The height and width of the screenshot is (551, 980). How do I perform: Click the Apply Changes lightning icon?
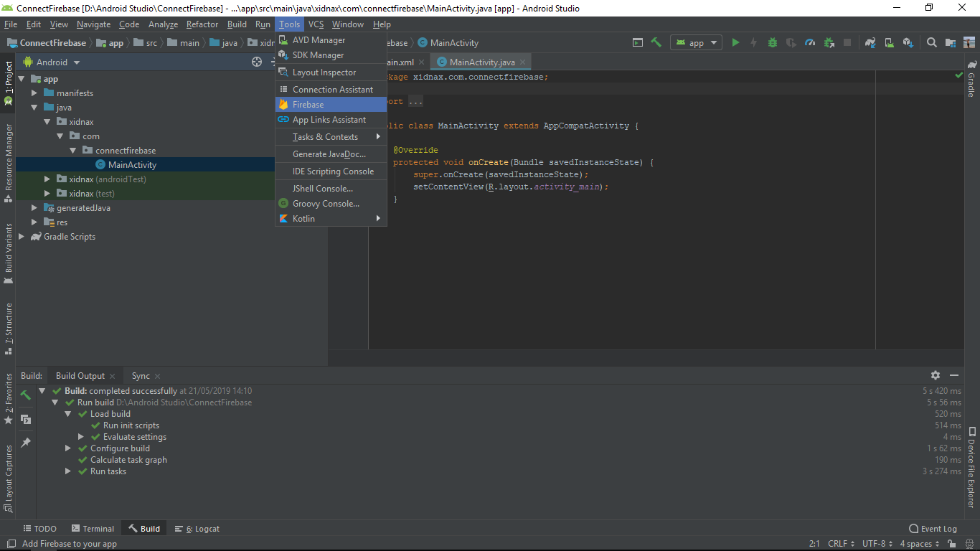click(753, 42)
